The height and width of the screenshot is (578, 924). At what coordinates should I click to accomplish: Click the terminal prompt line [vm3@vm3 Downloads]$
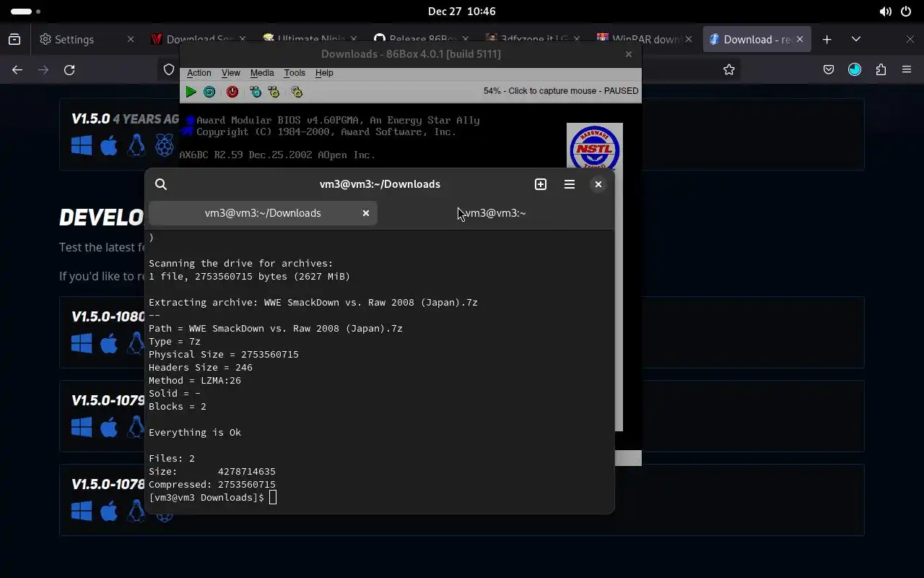(206, 498)
